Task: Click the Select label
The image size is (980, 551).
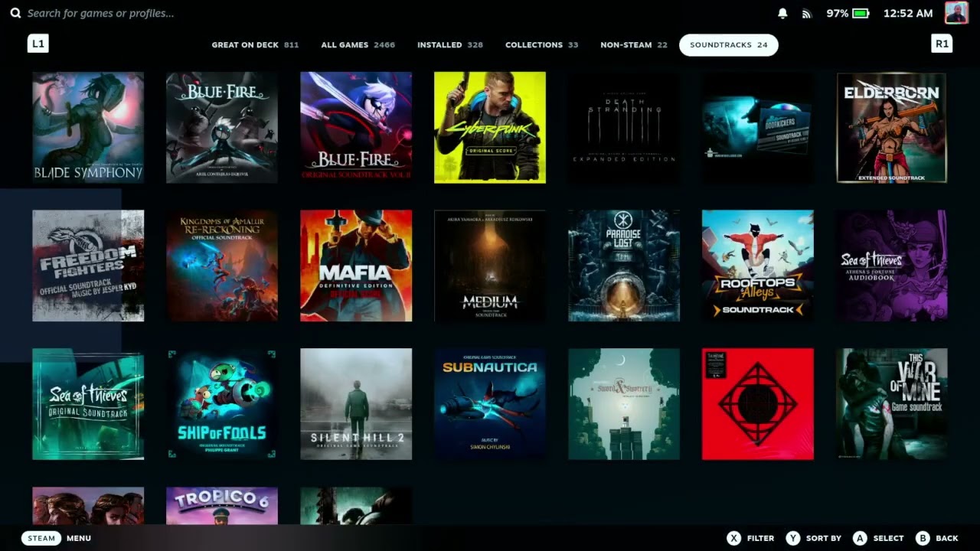Action: click(x=888, y=538)
